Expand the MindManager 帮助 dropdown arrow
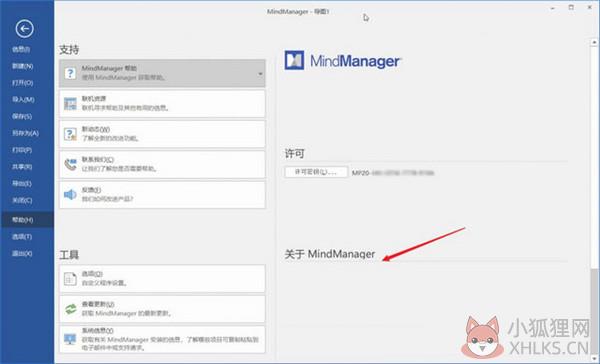 pos(260,73)
